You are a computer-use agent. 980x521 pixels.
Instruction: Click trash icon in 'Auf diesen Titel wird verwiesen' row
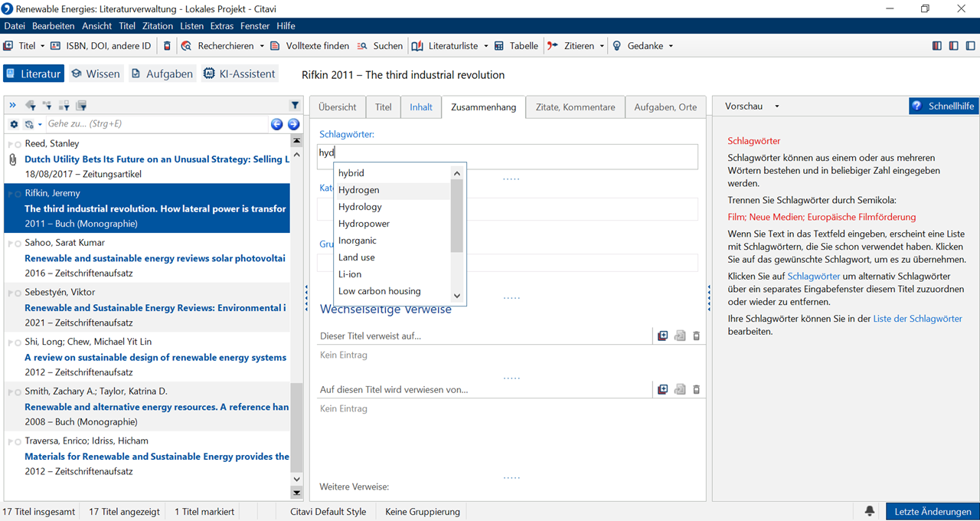click(696, 389)
